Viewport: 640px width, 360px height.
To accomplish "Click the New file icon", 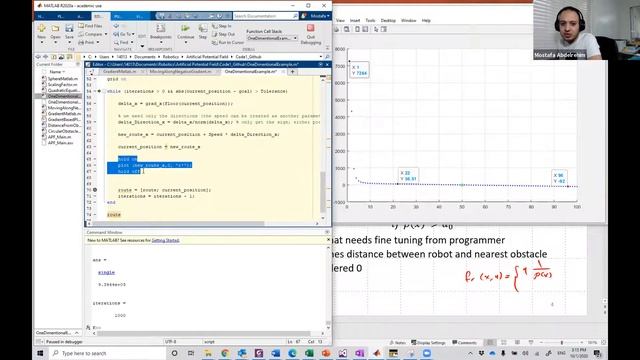I will (x=41, y=29).
